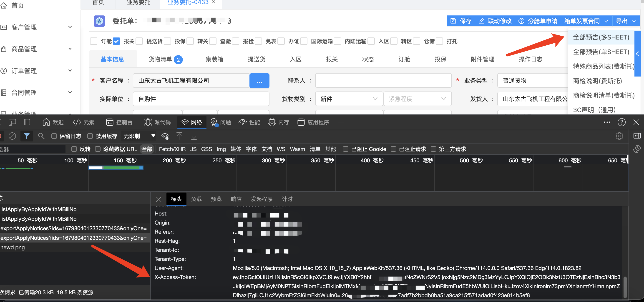This screenshot has width=644, height=302.
Task: Tick the 投保 checkbox
Action: point(167,41)
